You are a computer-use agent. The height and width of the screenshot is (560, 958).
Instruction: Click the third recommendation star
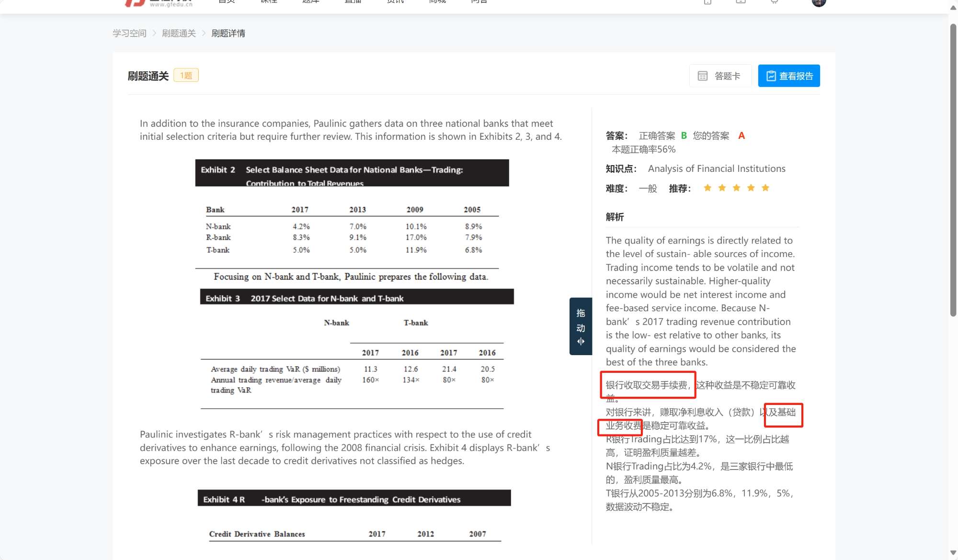tap(736, 188)
